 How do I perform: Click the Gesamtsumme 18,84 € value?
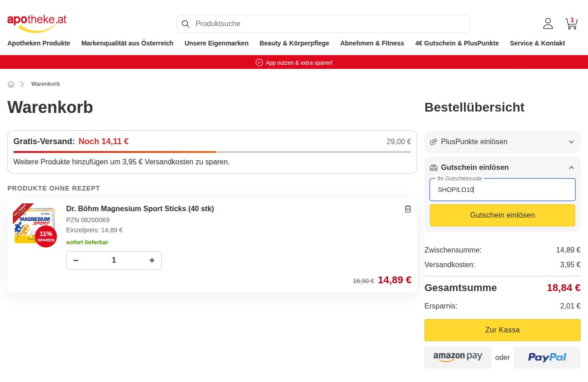coord(564,288)
